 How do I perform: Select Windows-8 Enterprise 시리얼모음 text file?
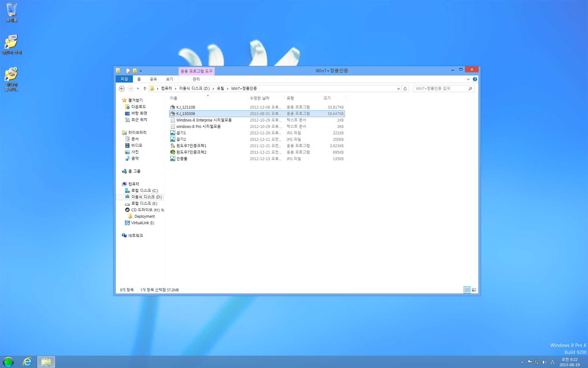pyautogui.click(x=257, y=120)
